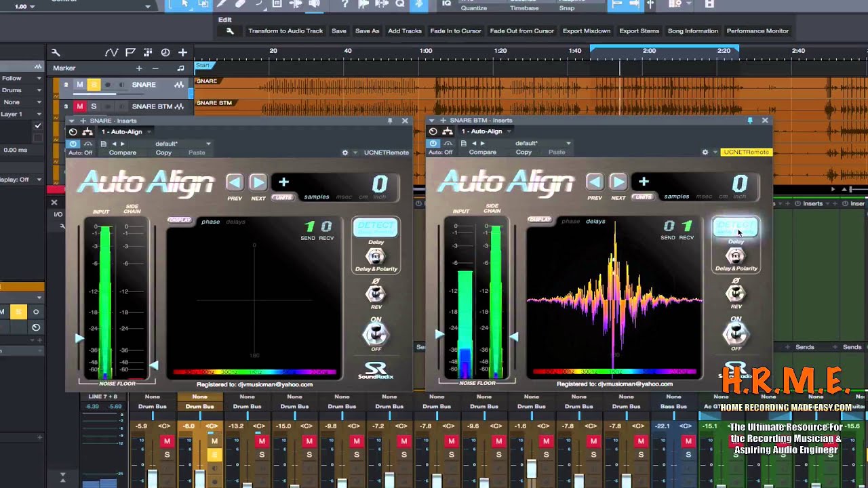Pin the SNARE Inserts plugin window
This screenshot has height=488, width=868.
390,121
